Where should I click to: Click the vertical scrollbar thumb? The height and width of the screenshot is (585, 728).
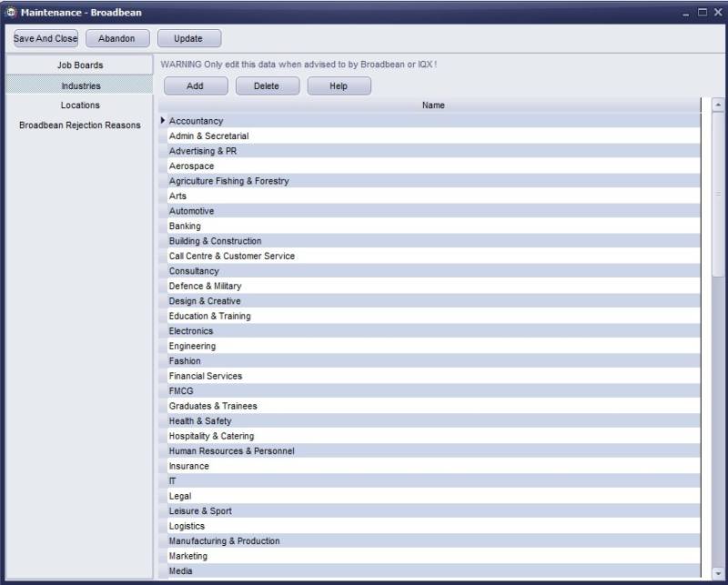(718, 195)
